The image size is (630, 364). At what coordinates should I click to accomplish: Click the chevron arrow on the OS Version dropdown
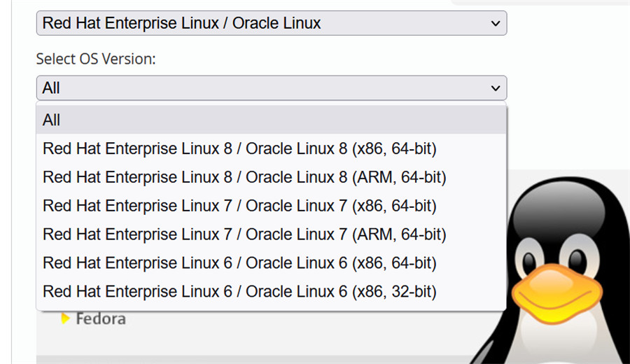coord(496,88)
